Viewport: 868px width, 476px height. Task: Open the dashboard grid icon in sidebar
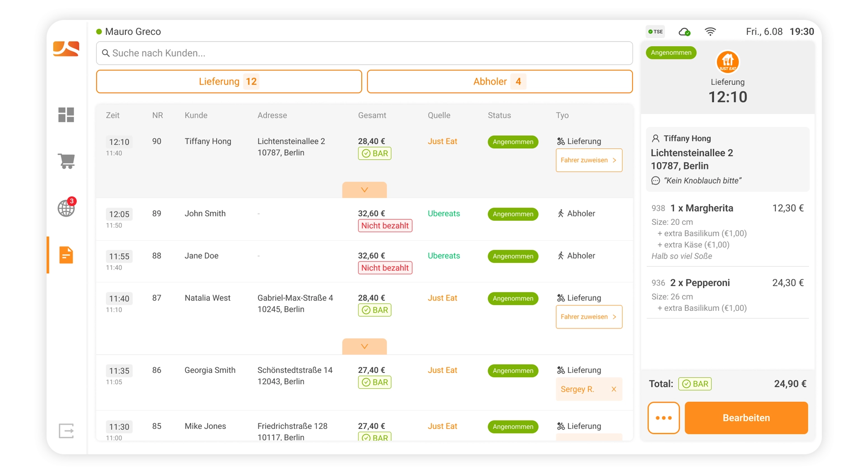66,115
